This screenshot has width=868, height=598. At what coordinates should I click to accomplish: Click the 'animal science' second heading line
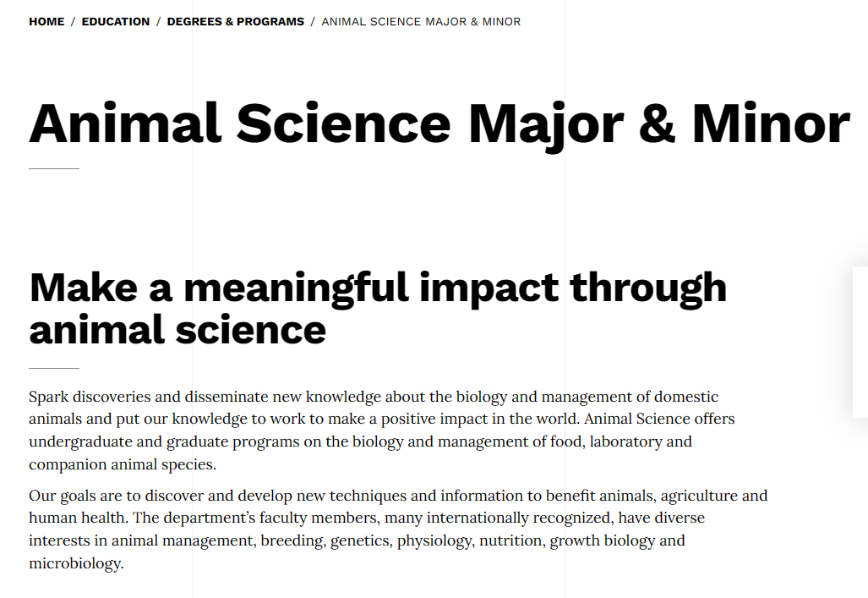coord(177,330)
